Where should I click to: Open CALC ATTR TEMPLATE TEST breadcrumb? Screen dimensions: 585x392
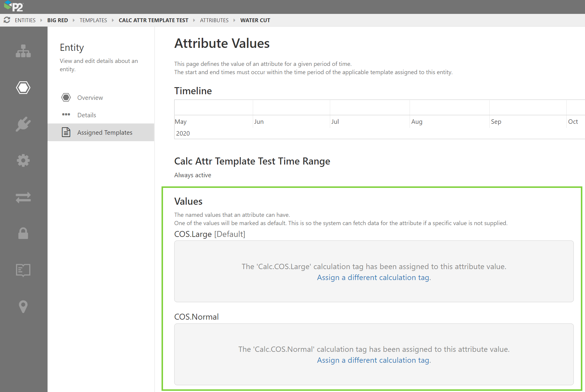tap(153, 20)
